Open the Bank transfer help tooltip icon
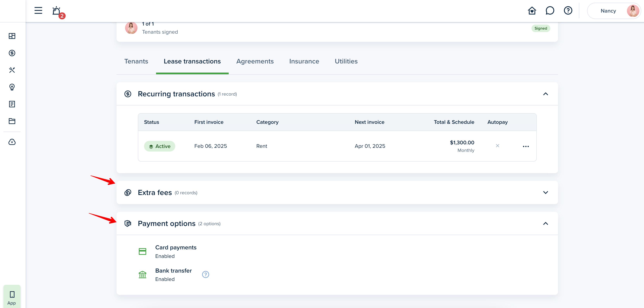The height and width of the screenshot is (308, 644). coord(205,275)
